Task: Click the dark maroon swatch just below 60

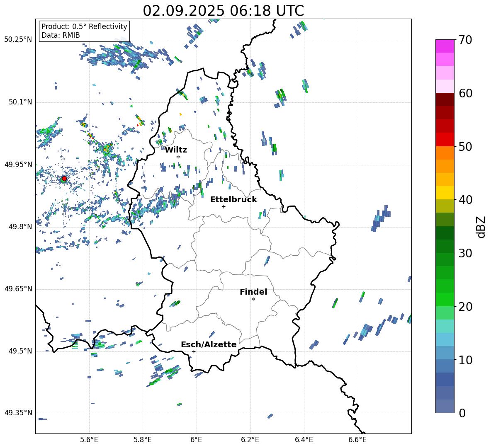Action: [x=445, y=99]
